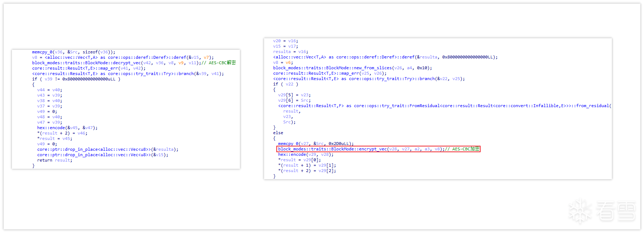Click the drop_in_place(&v15) line

pyautogui.click(x=102, y=155)
